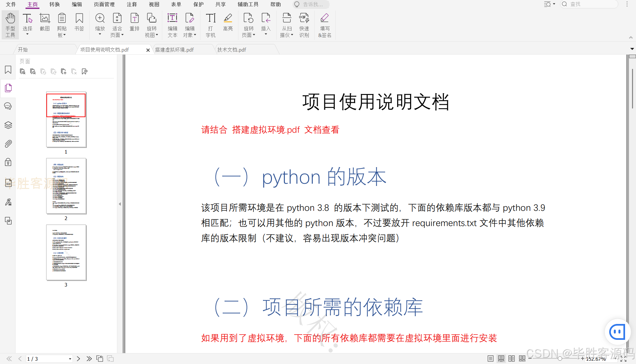Switch to 搭建虚拟环境.pdf document tab

(x=175, y=50)
